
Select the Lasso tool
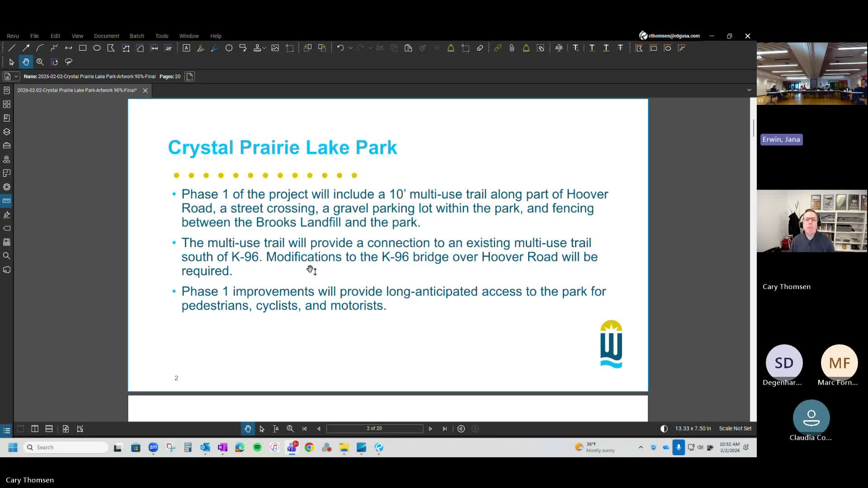pos(68,62)
